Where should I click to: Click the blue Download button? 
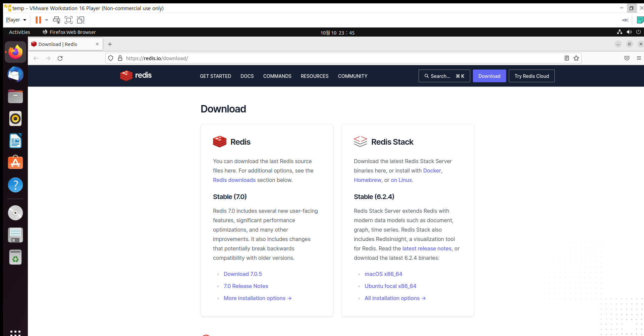(489, 76)
